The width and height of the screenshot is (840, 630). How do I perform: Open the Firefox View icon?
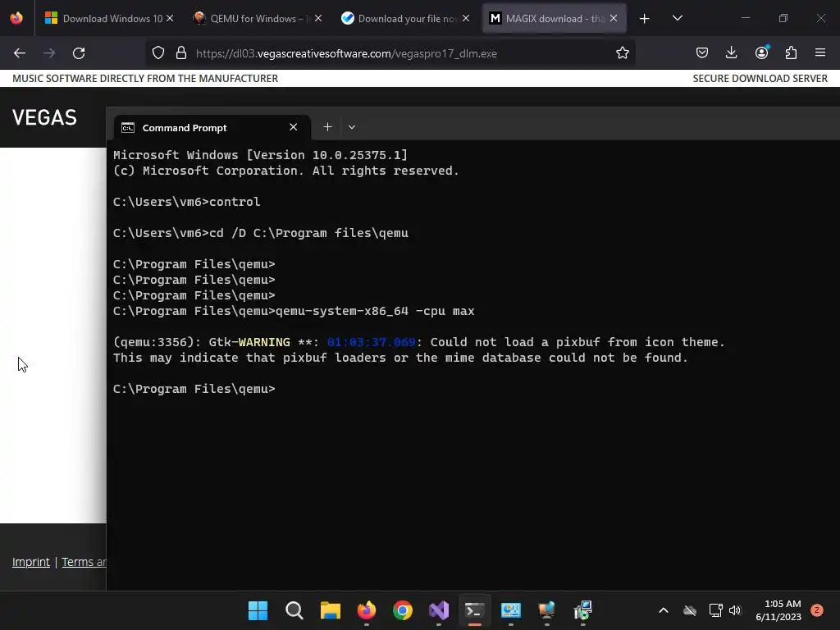pos(16,18)
